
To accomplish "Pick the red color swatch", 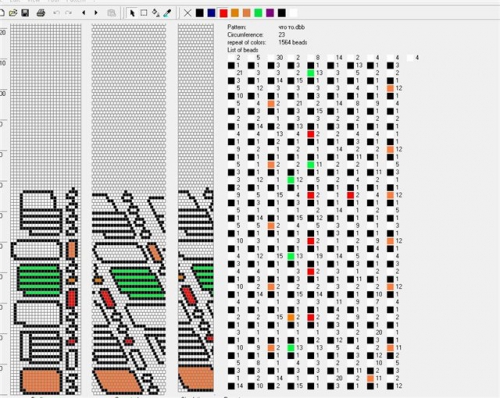I will (223, 13).
